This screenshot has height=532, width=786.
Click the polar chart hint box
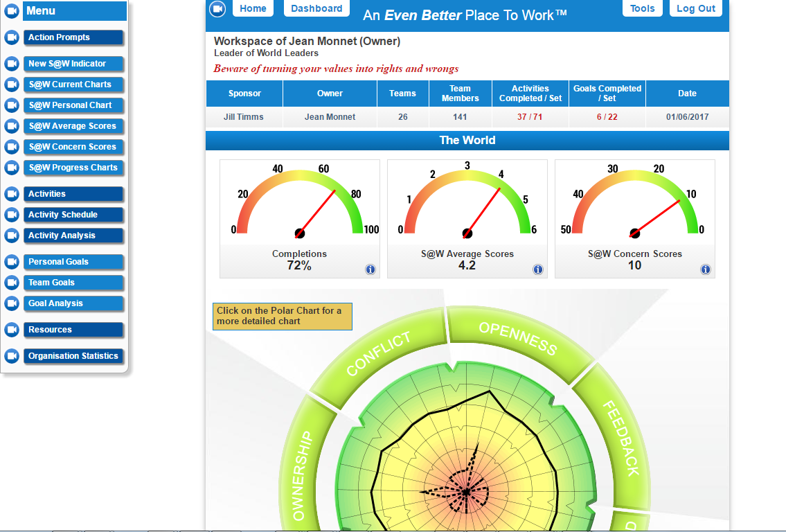(283, 317)
